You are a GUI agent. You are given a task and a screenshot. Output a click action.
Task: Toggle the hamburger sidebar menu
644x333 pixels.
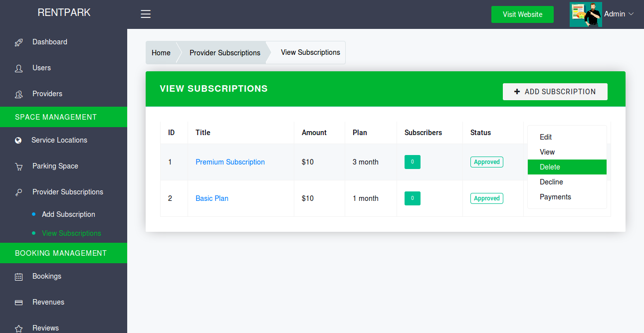[x=146, y=14]
